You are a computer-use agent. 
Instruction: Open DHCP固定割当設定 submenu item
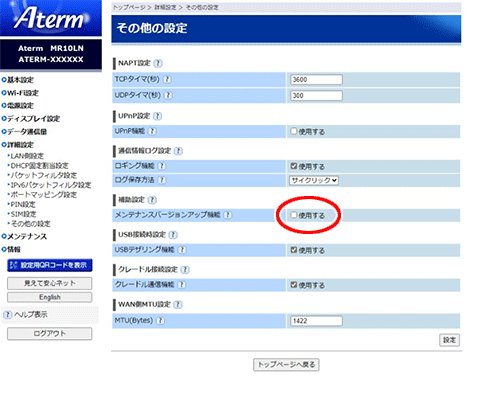pos(39,166)
